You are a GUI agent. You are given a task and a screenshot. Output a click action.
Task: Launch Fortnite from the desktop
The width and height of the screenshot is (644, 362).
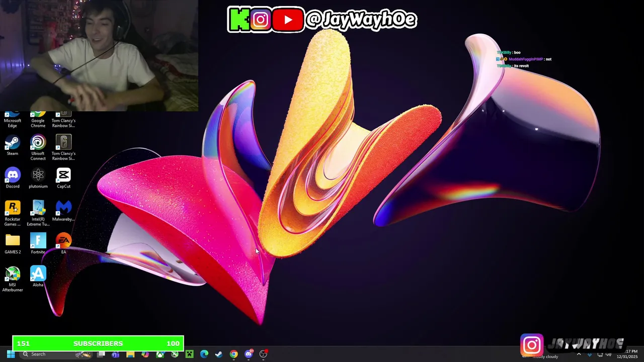point(38,244)
